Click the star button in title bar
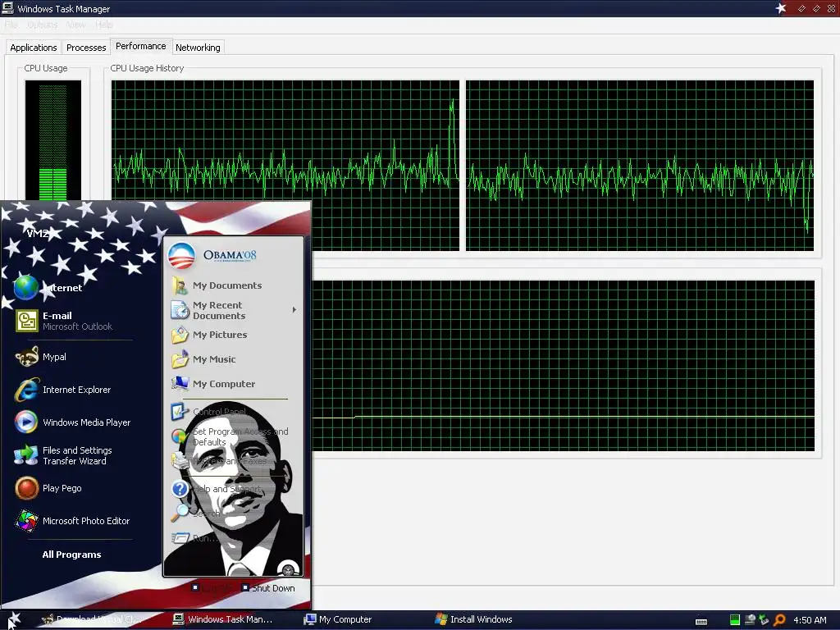 (781, 8)
